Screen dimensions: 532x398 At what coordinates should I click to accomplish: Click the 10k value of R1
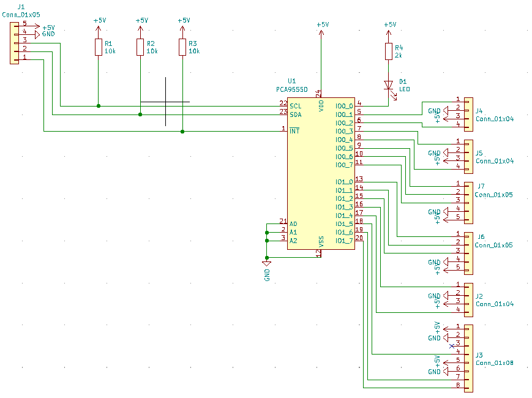pyautogui.click(x=110, y=51)
